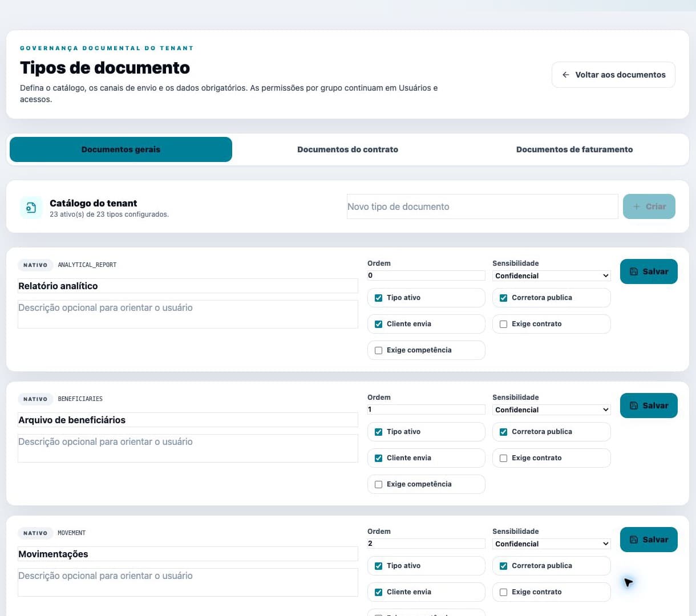Go back via Voltar aos documentos button
Image resolution: width=696 pixels, height=616 pixels.
click(613, 75)
